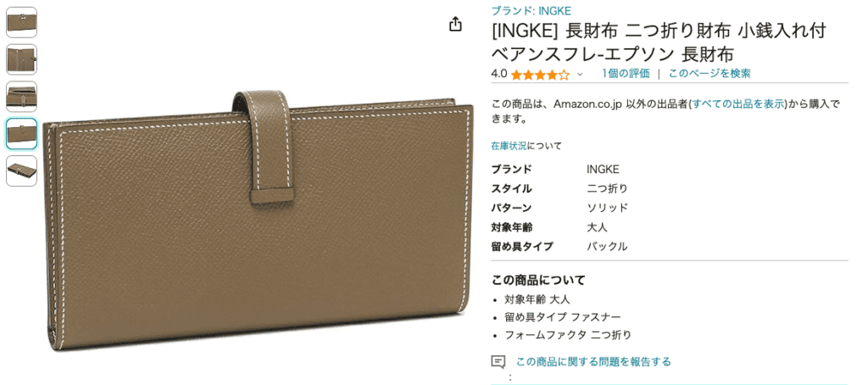The image size is (868, 385).
Task: Click the product title text
Action: (659, 42)
